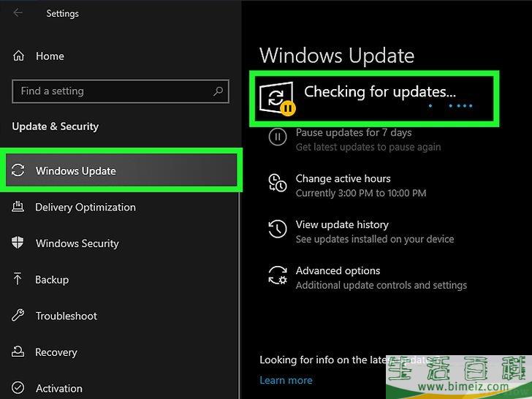Image resolution: width=532 pixels, height=399 pixels.
Task: Click the Advanced options gear icon
Action: tap(278, 275)
